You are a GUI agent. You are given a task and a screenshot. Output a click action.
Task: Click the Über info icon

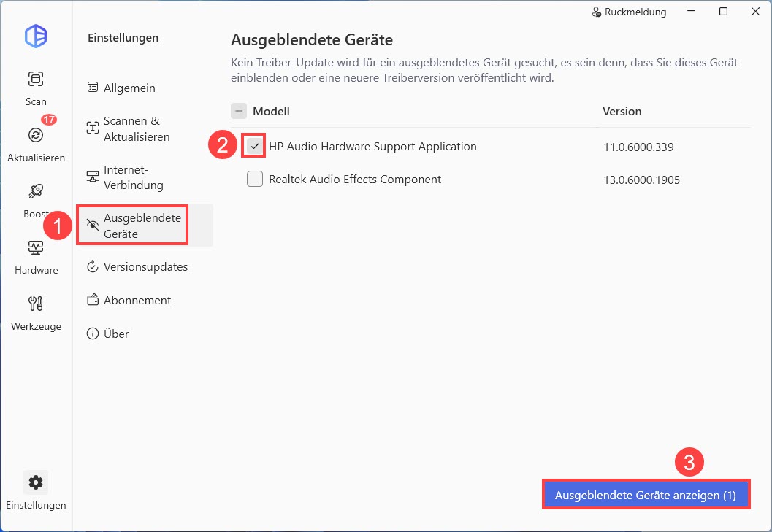pos(93,334)
